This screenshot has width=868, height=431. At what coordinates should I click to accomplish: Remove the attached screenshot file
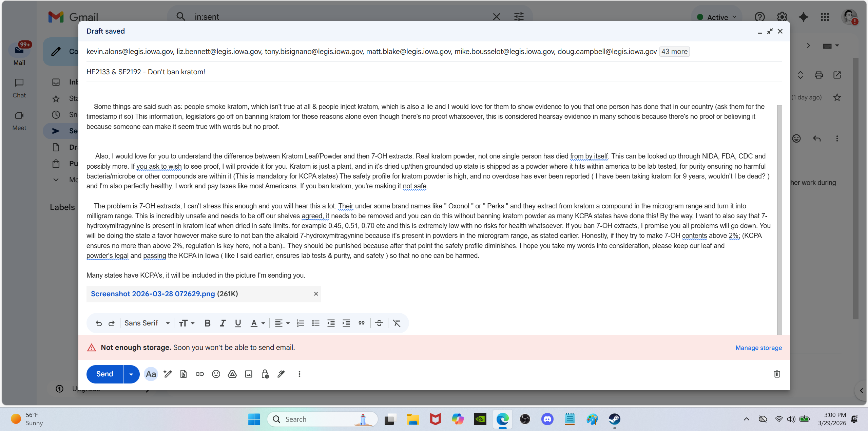(x=315, y=294)
